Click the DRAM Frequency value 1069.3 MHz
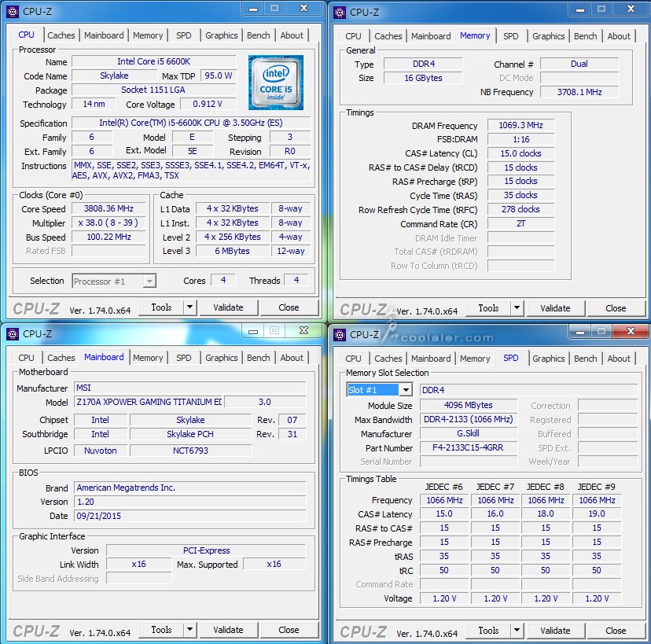This screenshot has height=644, width=651. point(520,125)
